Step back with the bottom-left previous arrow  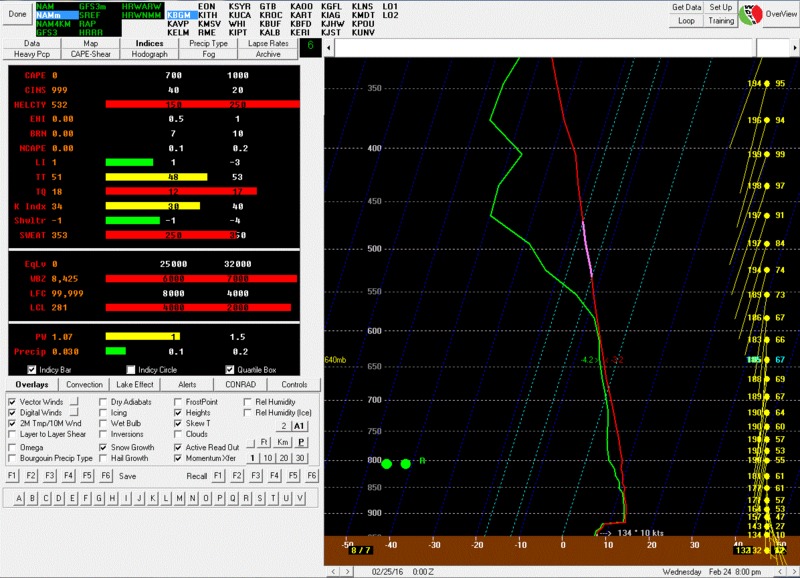pos(334,572)
